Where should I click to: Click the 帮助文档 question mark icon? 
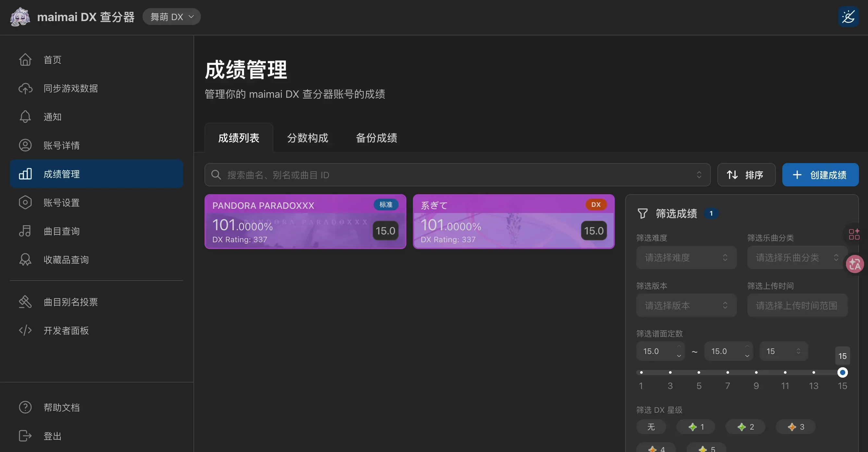[25, 407]
